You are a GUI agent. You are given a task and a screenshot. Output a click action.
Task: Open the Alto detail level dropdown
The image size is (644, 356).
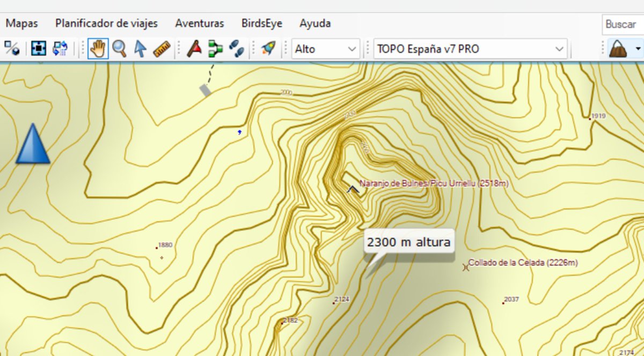point(326,49)
